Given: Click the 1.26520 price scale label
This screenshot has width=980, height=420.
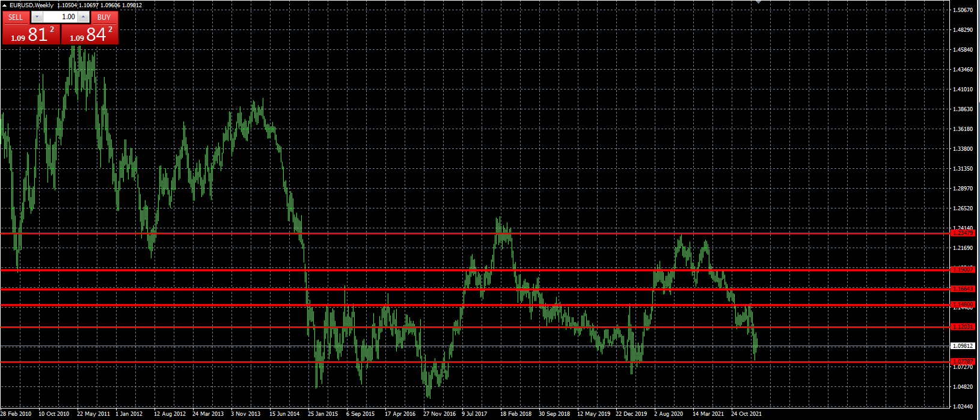Looking at the screenshot, I should pos(963,208).
